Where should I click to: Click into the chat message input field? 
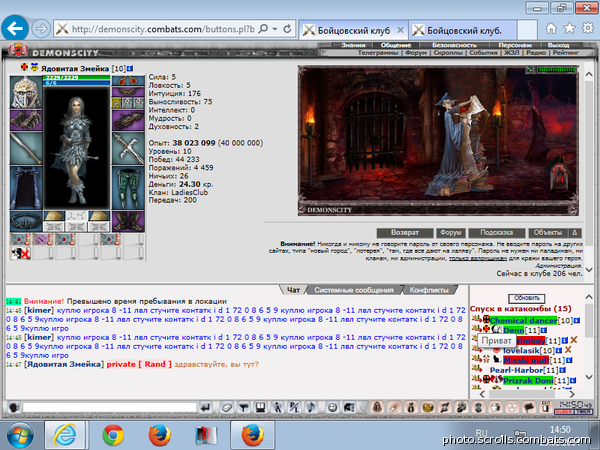tap(109, 408)
